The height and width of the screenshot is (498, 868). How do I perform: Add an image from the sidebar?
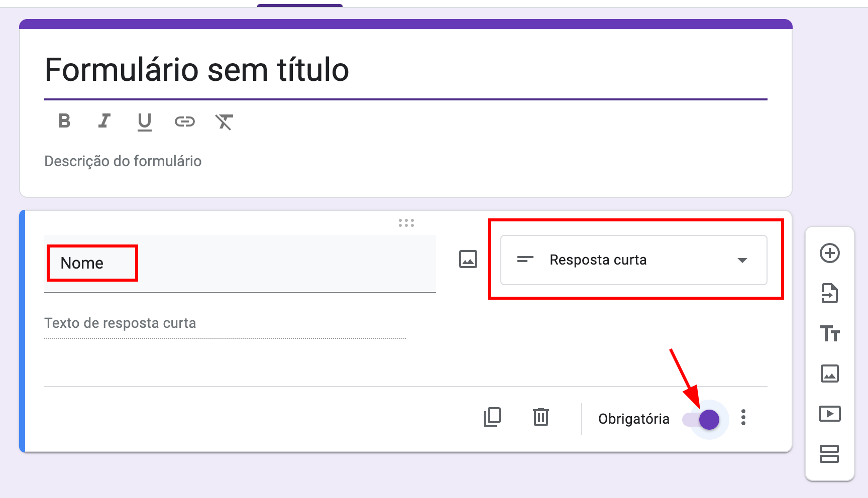pyautogui.click(x=829, y=374)
